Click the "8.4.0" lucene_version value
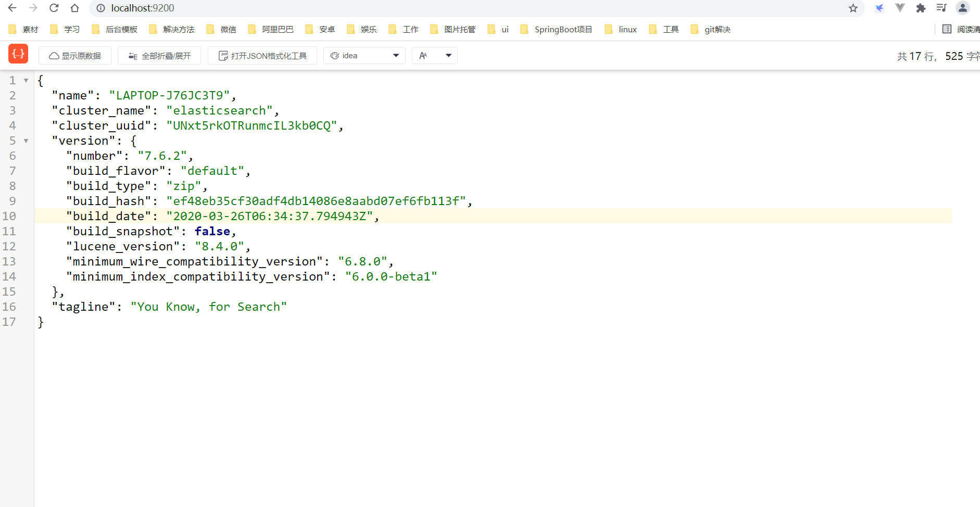This screenshot has width=980, height=507. click(219, 247)
